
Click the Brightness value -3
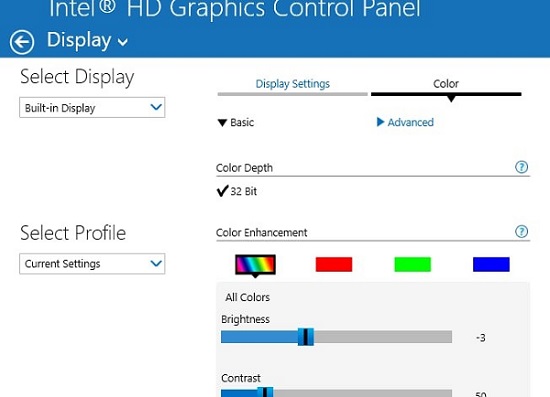point(481,338)
